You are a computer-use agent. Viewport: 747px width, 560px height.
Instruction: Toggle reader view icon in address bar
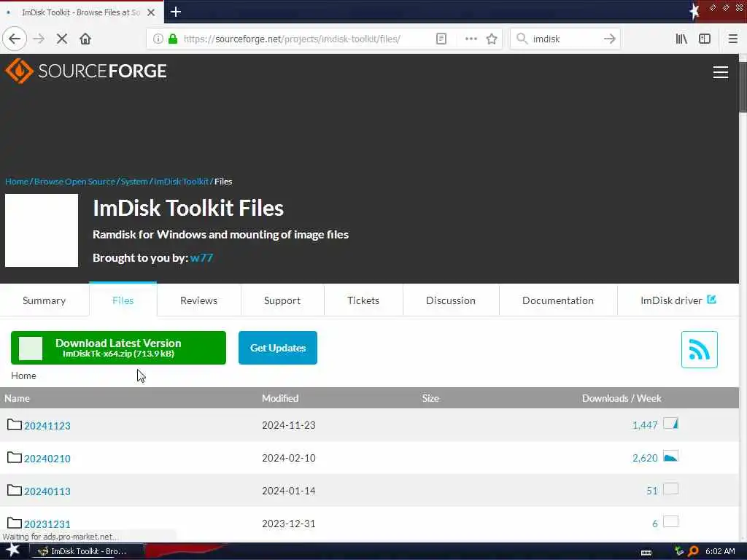[441, 39]
